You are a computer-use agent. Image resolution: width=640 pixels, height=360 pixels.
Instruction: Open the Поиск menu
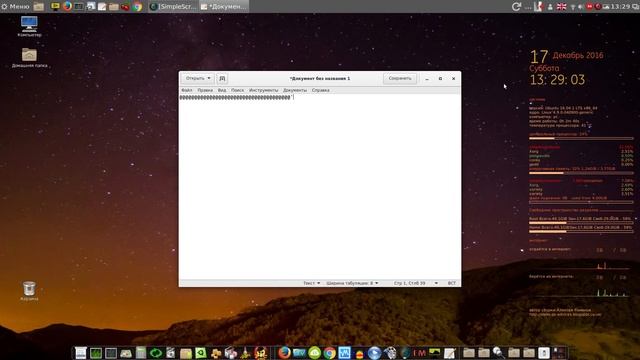tap(238, 90)
